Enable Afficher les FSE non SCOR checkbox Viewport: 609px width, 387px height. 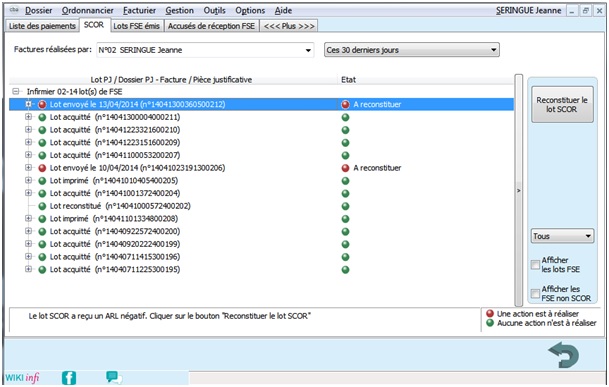click(535, 293)
